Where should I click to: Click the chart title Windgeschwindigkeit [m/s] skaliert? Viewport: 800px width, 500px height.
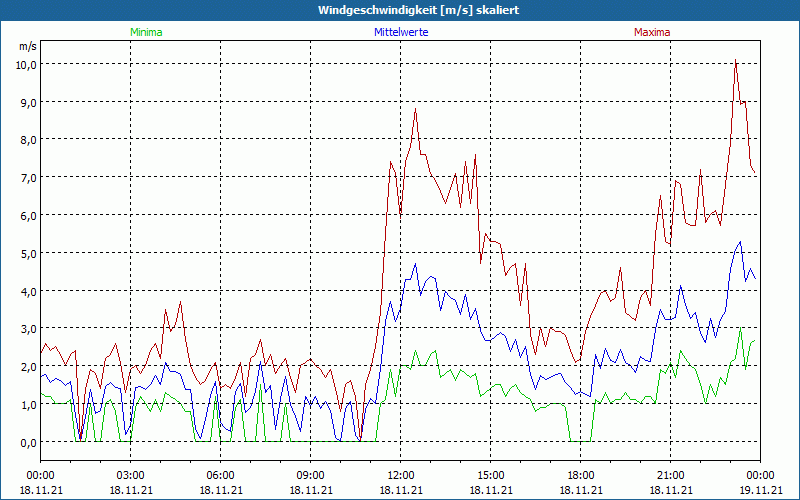(x=400, y=10)
